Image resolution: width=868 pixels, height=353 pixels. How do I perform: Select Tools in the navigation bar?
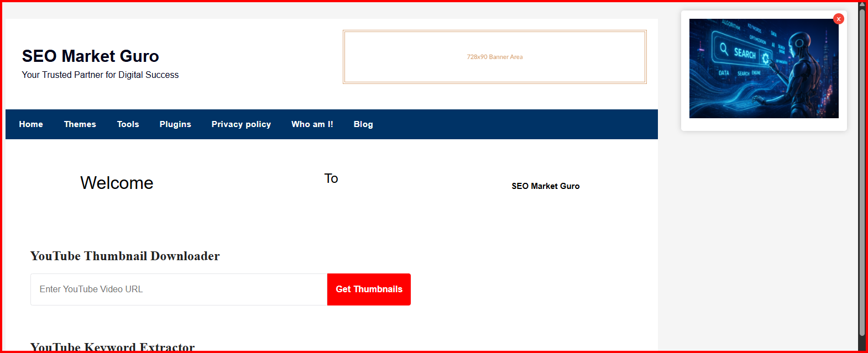(128, 124)
